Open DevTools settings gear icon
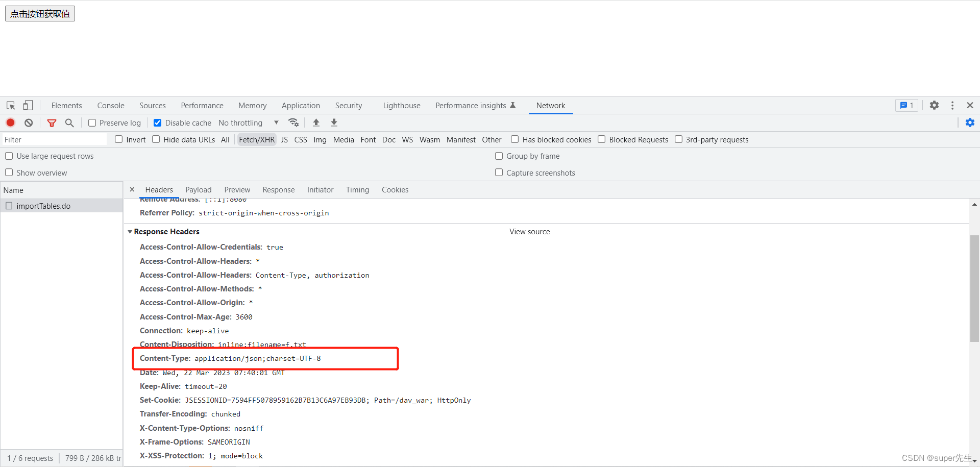 pos(934,105)
